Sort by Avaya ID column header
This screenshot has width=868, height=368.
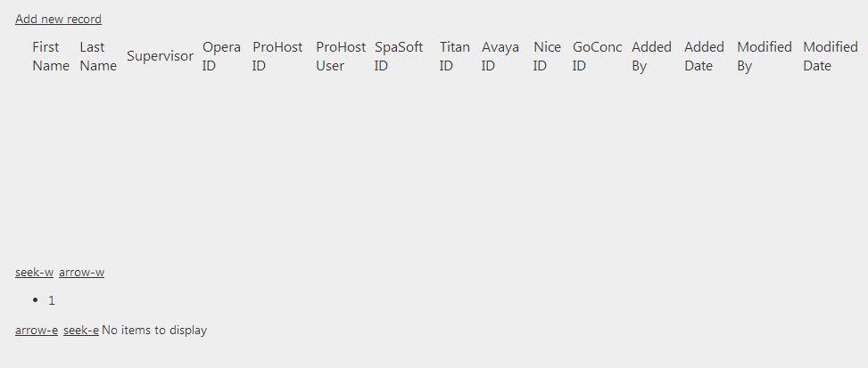tap(500, 56)
